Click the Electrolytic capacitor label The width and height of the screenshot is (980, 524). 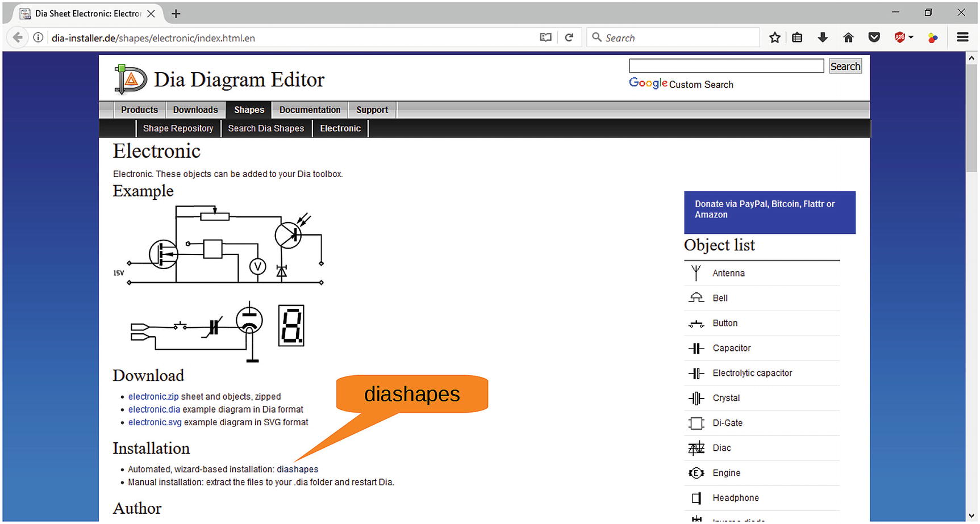(x=752, y=373)
